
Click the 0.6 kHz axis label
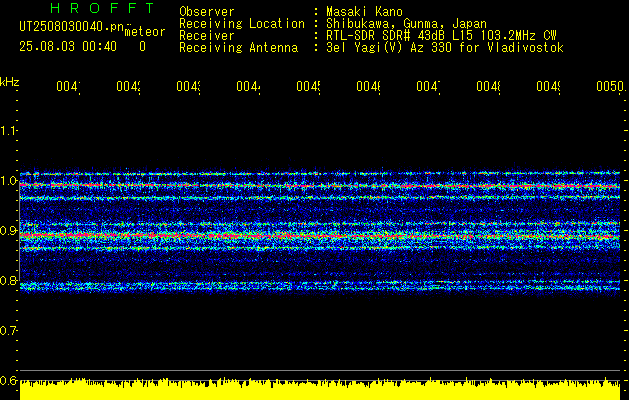[8, 380]
